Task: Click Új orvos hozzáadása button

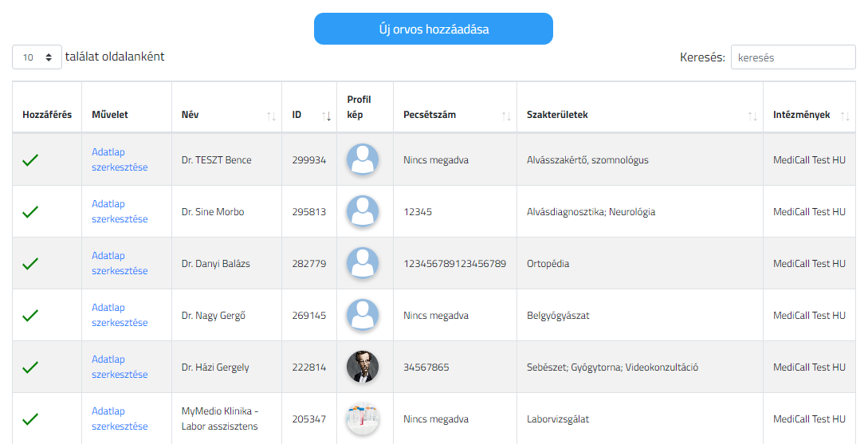Action: point(434,29)
